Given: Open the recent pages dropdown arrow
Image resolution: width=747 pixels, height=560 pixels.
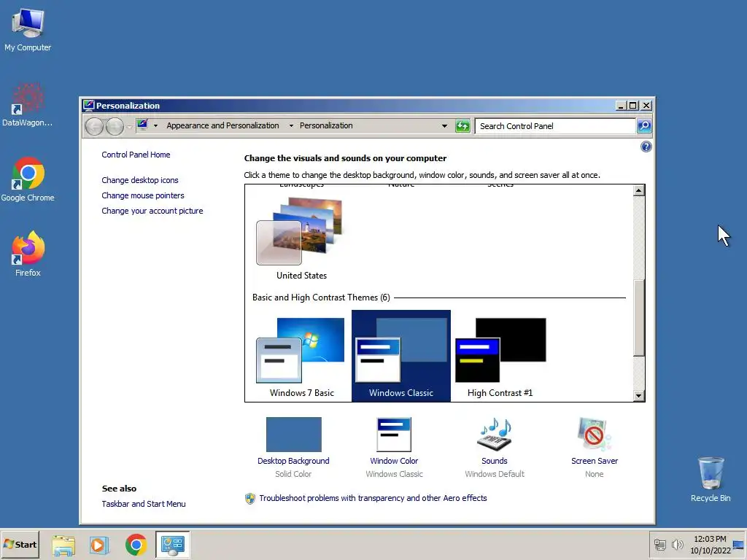Looking at the screenshot, I should point(129,127).
